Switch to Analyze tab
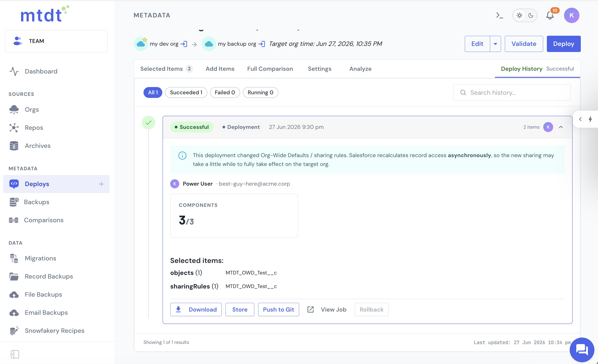The width and height of the screenshot is (598, 364). 360,69
